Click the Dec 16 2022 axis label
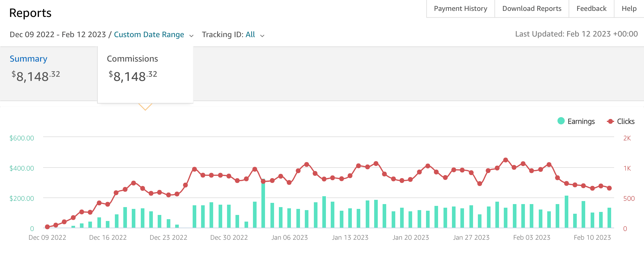 point(108,238)
